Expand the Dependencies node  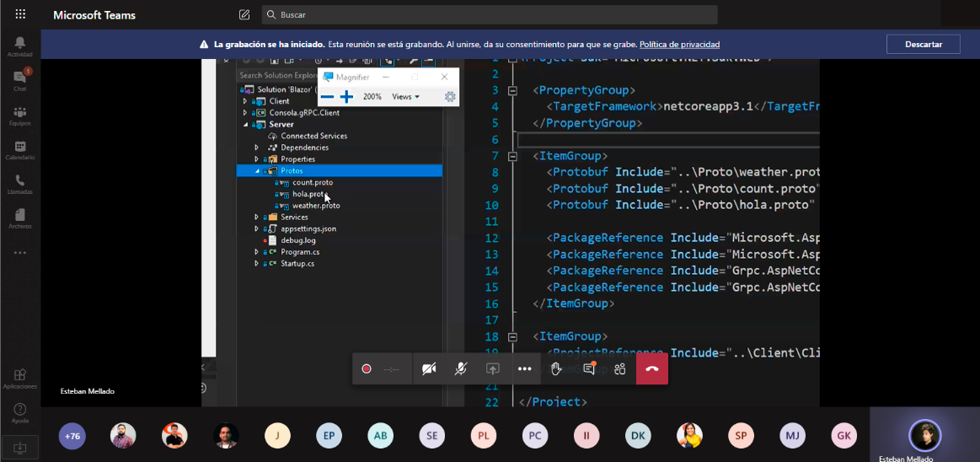(256, 148)
